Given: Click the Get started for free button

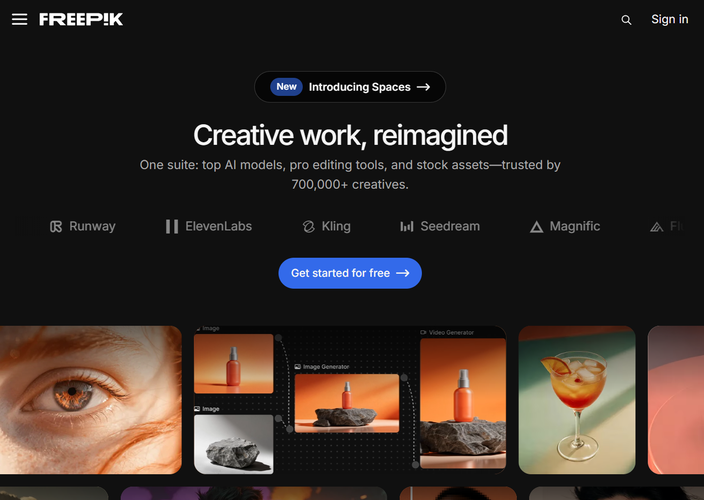Looking at the screenshot, I should click(350, 273).
